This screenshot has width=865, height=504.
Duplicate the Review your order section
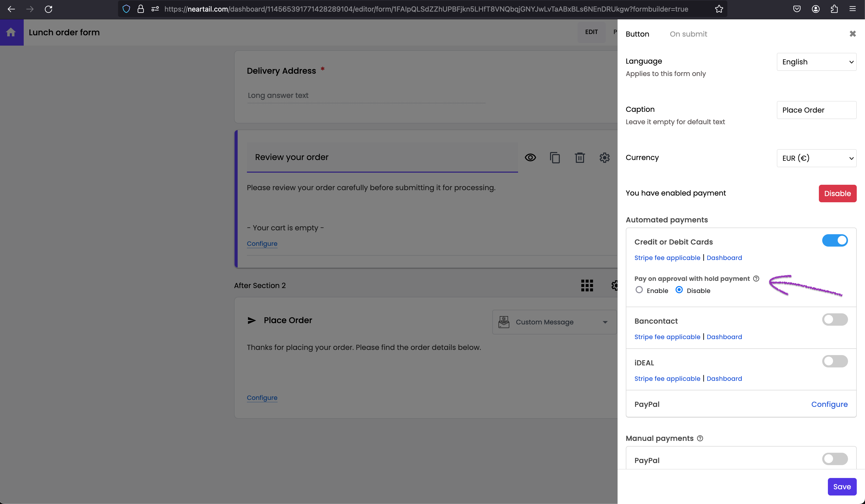tap(555, 157)
